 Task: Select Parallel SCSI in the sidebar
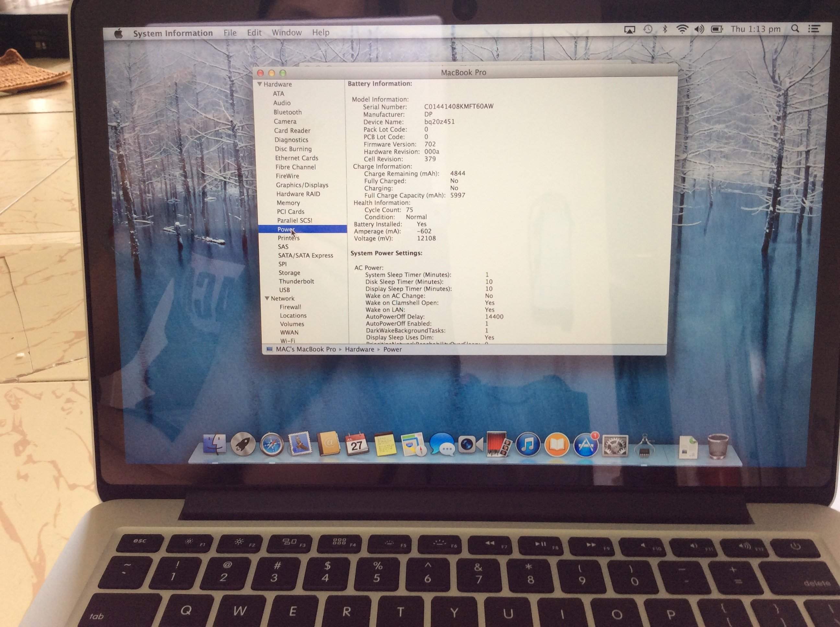tap(295, 221)
